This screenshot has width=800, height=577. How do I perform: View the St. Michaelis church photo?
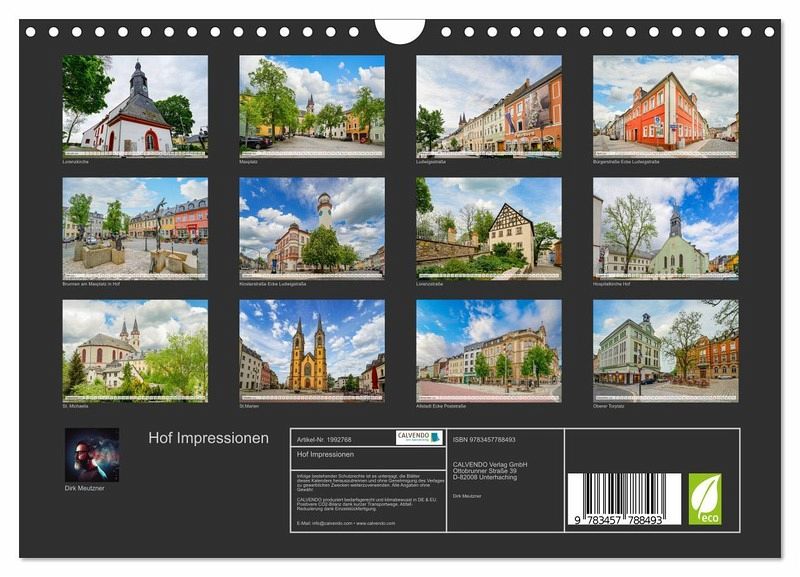click(135, 349)
